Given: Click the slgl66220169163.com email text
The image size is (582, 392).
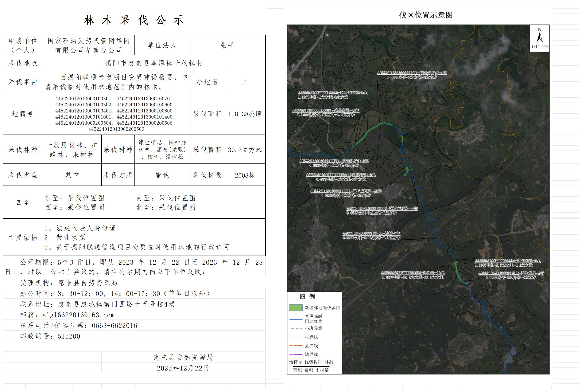Looking at the screenshot, I should coord(79,315).
